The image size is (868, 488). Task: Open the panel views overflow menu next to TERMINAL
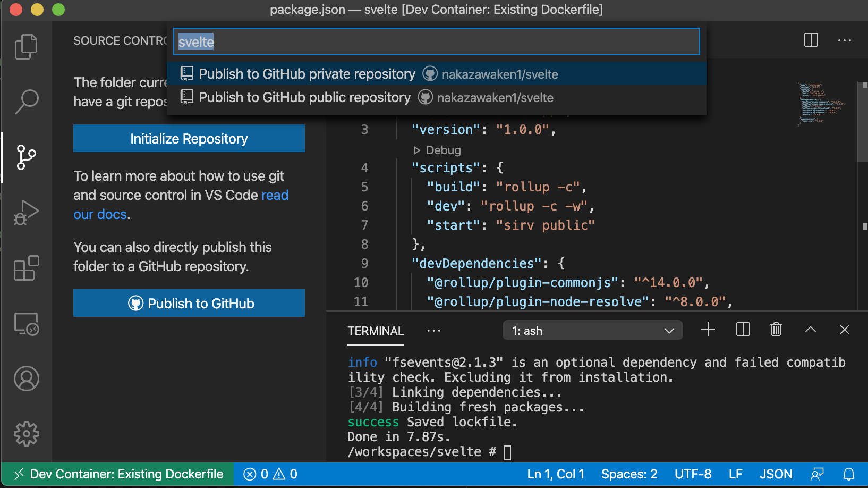[434, 331]
